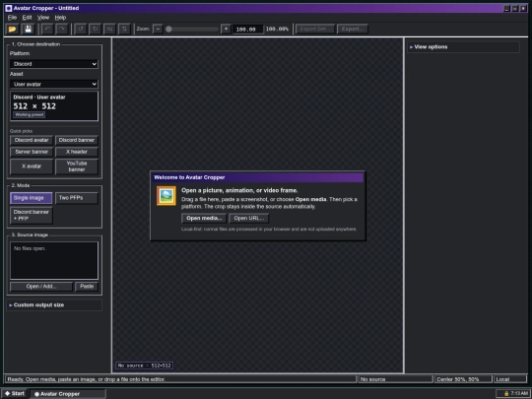Click the No files open source list
Screen dimensions: 532x399
[x=54, y=260]
